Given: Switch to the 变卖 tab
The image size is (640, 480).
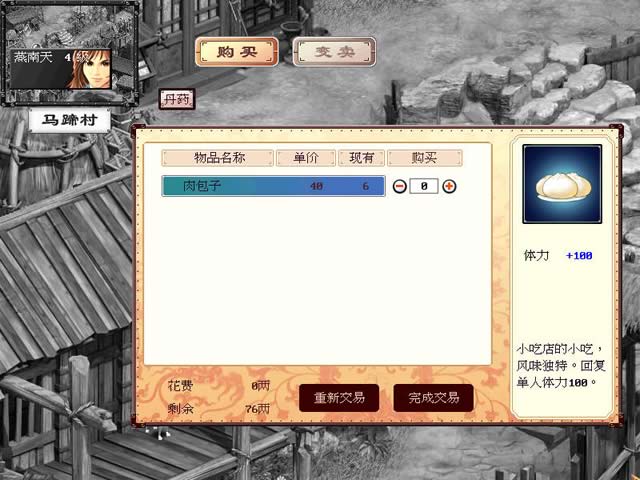Looking at the screenshot, I should tap(334, 52).
